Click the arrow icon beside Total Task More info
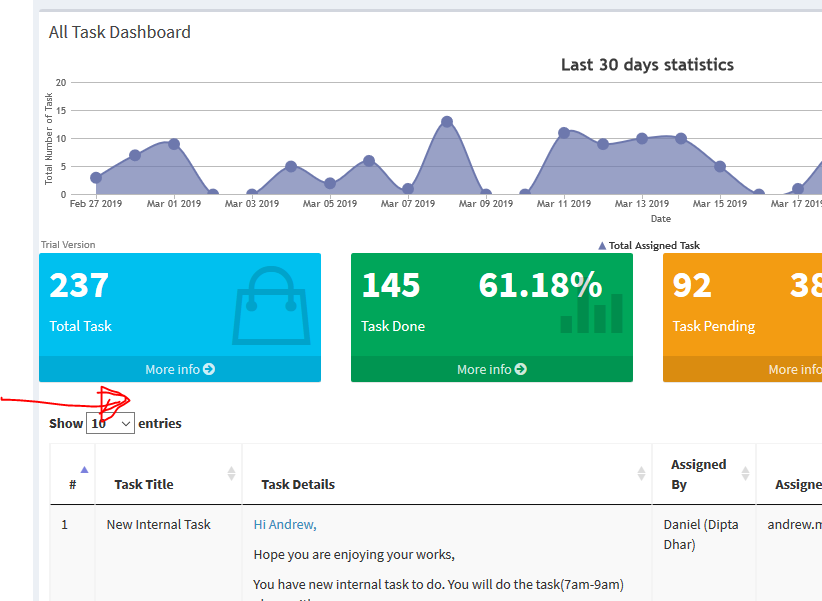 [x=209, y=369]
